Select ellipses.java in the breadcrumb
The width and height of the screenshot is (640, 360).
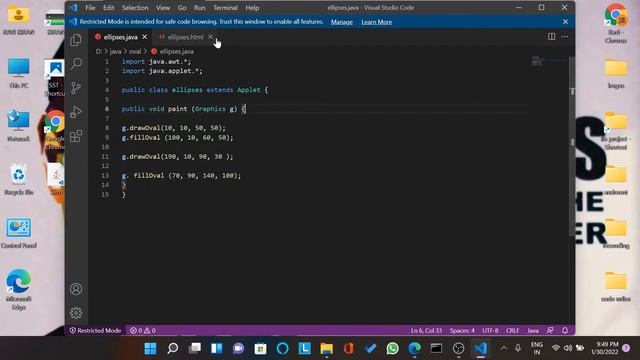tap(177, 51)
